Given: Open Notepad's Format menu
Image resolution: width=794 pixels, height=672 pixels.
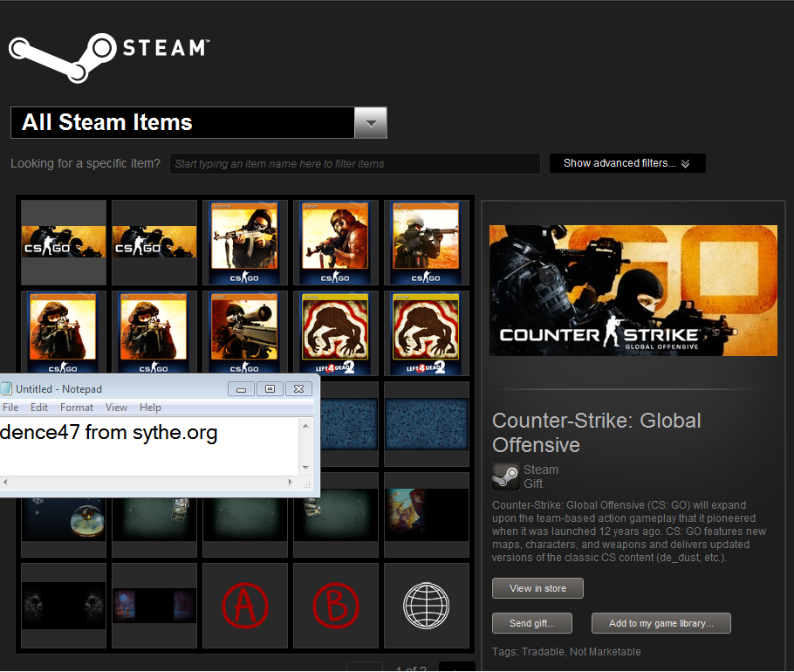Looking at the screenshot, I should click(77, 408).
